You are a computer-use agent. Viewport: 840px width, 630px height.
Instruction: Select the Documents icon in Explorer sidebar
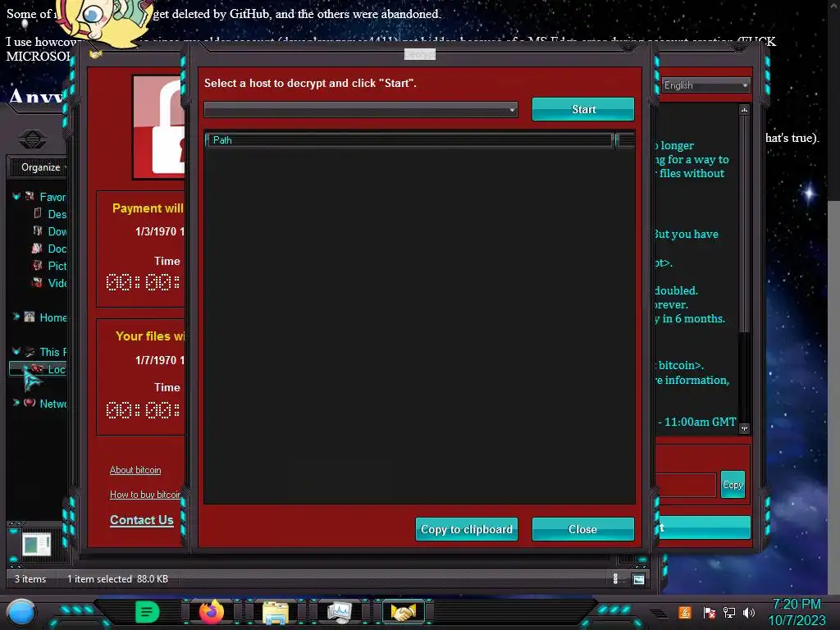point(37,248)
